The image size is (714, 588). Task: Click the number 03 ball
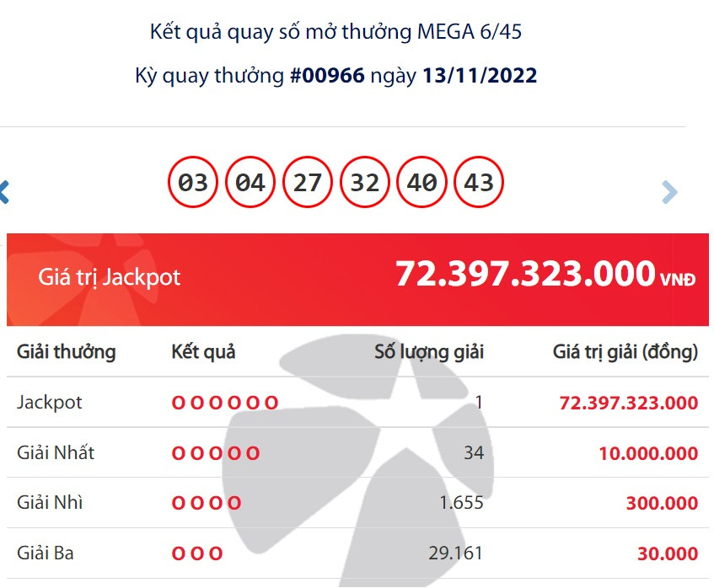pos(193,182)
